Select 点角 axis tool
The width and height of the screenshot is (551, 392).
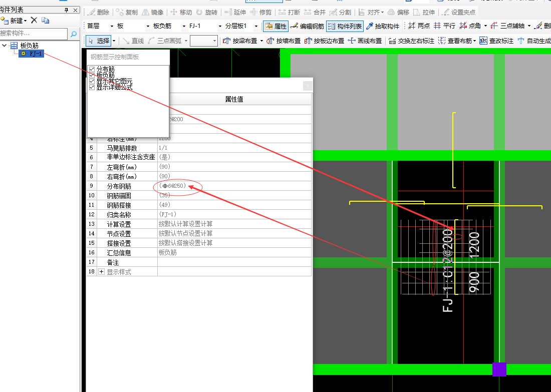coord(470,26)
